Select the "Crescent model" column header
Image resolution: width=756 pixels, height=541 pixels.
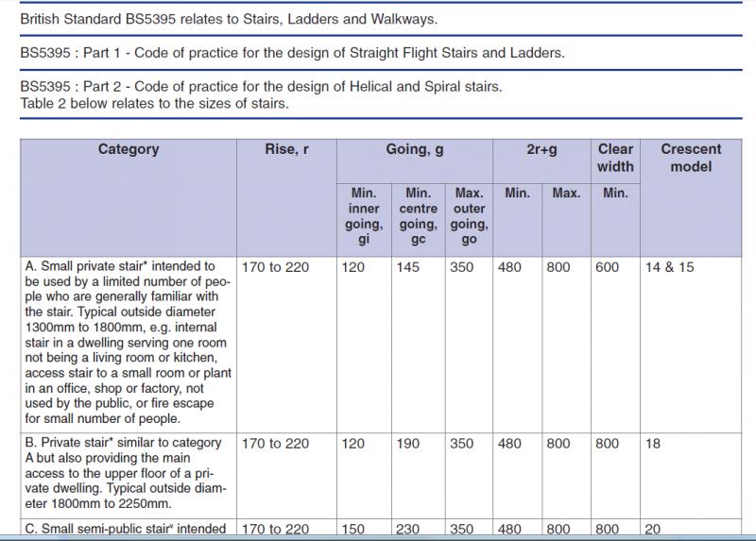click(690, 158)
